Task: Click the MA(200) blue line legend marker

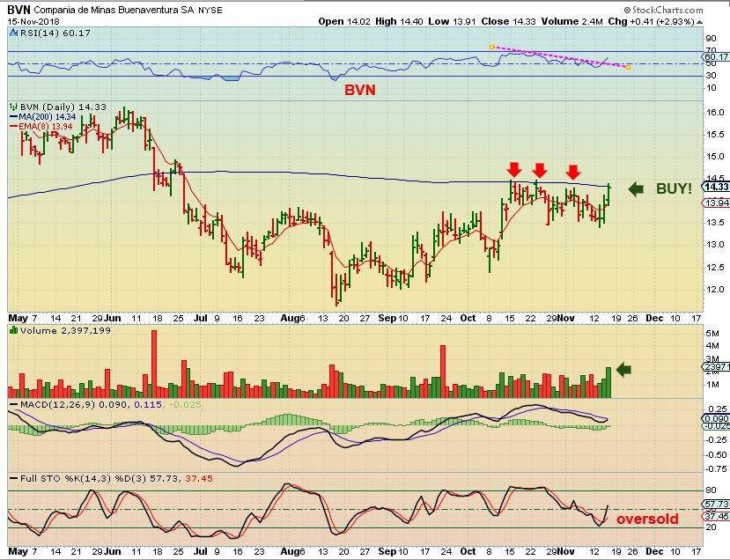Action: click(14, 117)
